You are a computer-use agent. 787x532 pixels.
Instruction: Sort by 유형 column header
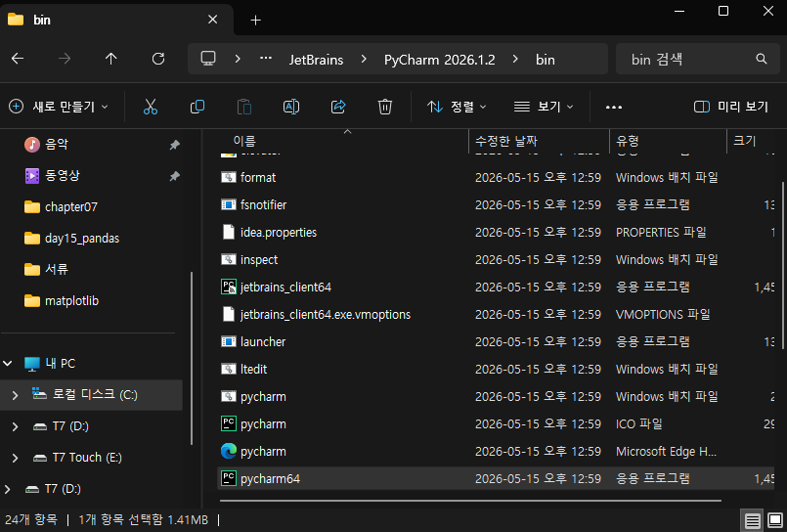pyautogui.click(x=668, y=141)
